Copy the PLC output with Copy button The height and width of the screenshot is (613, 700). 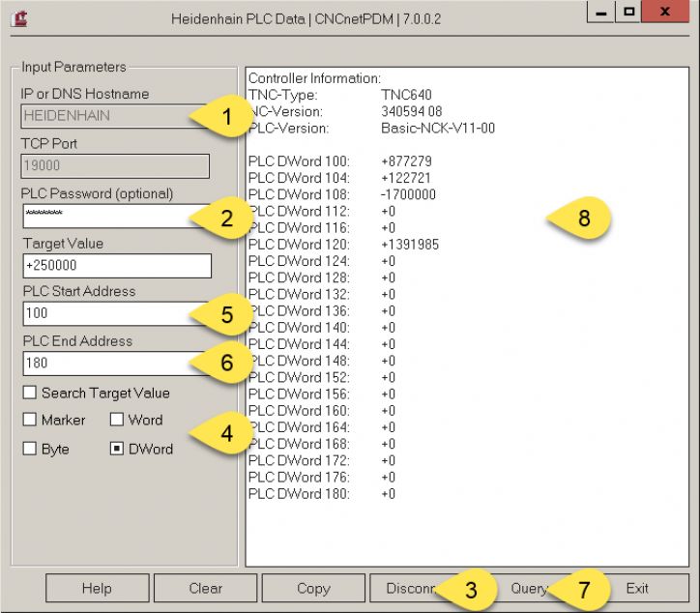[x=312, y=588]
